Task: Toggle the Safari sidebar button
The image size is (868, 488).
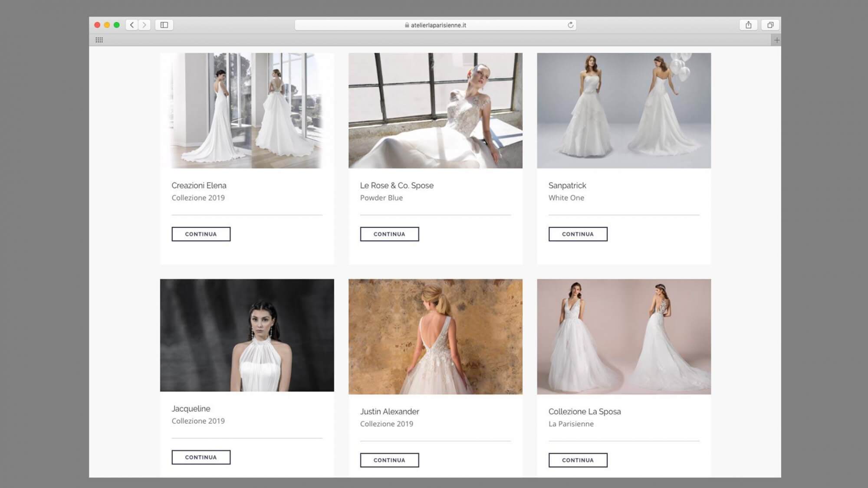Action: pyautogui.click(x=164, y=25)
